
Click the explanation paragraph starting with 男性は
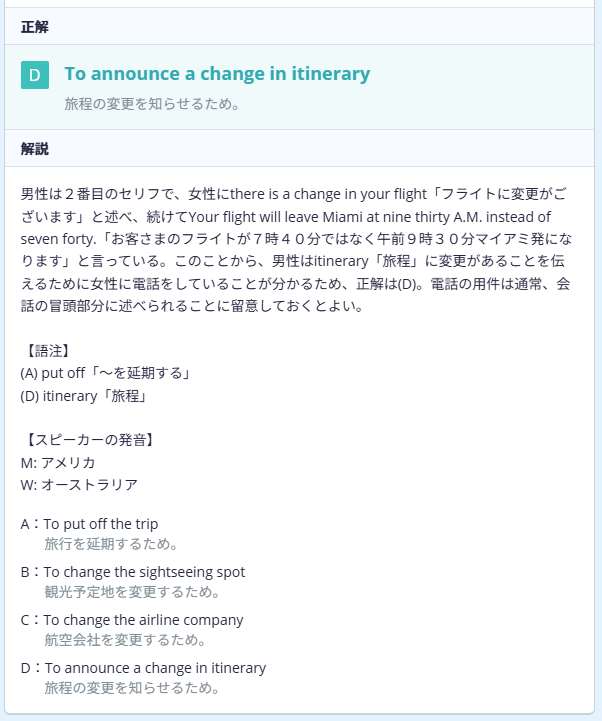point(300,249)
